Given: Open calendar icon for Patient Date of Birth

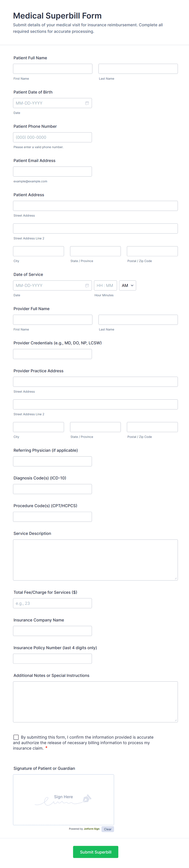Looking at the screenshot, I should pos(87,103).
